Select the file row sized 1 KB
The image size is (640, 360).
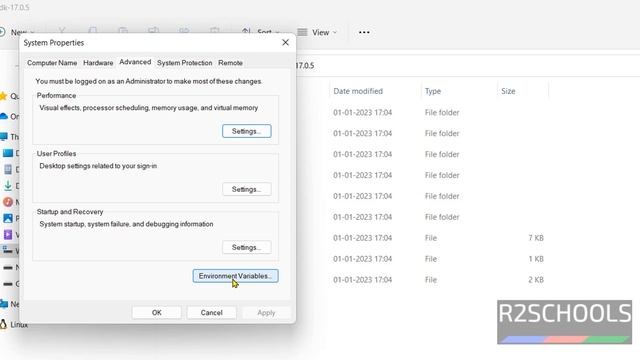click(x=438, y=259)
